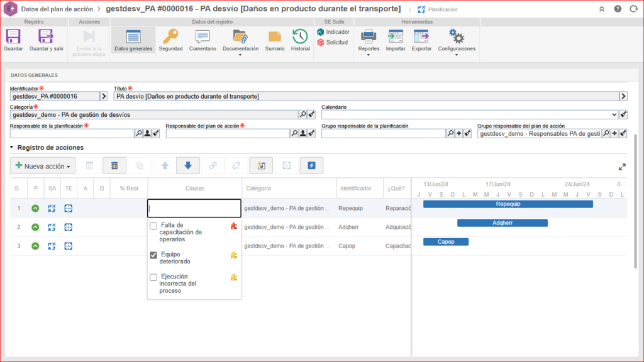Click the delete action trash icon
This screenshot has width=644, height=362.
coord(114,165)
